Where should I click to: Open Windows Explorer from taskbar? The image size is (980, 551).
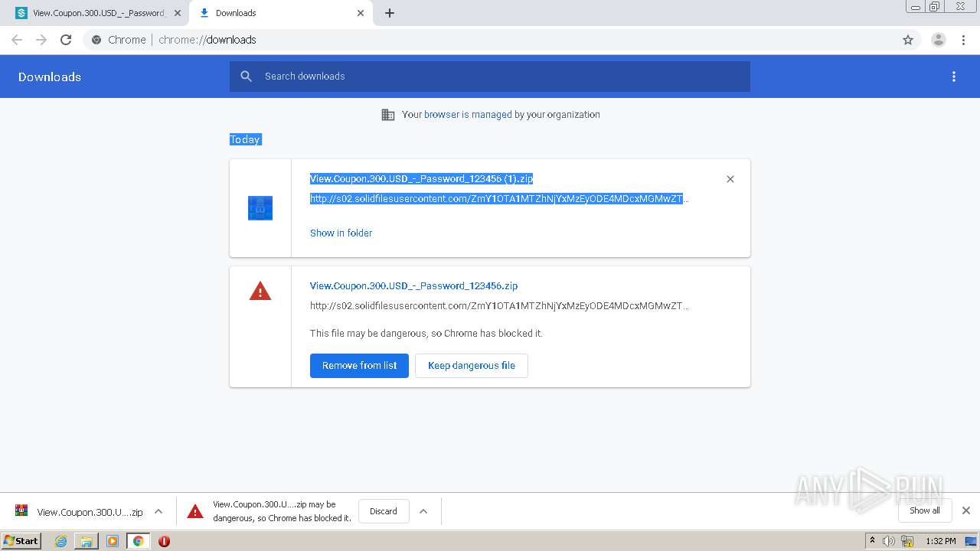pos(87,541)
